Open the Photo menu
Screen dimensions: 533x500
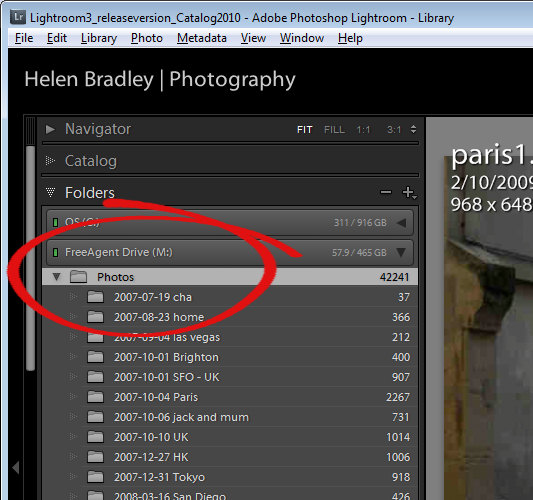(147, 38)
